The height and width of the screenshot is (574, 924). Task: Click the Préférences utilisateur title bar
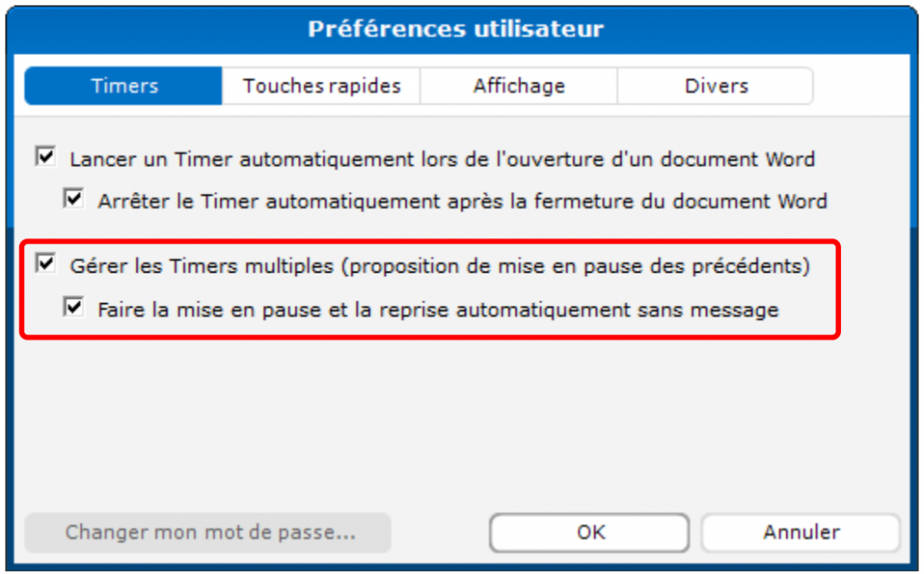(x=456, y=29)
